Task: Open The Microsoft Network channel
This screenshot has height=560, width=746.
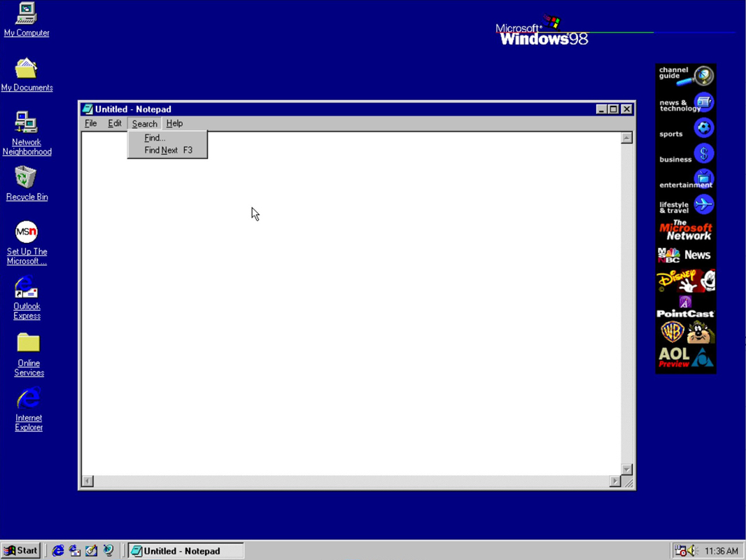Action: pos(686,230)
